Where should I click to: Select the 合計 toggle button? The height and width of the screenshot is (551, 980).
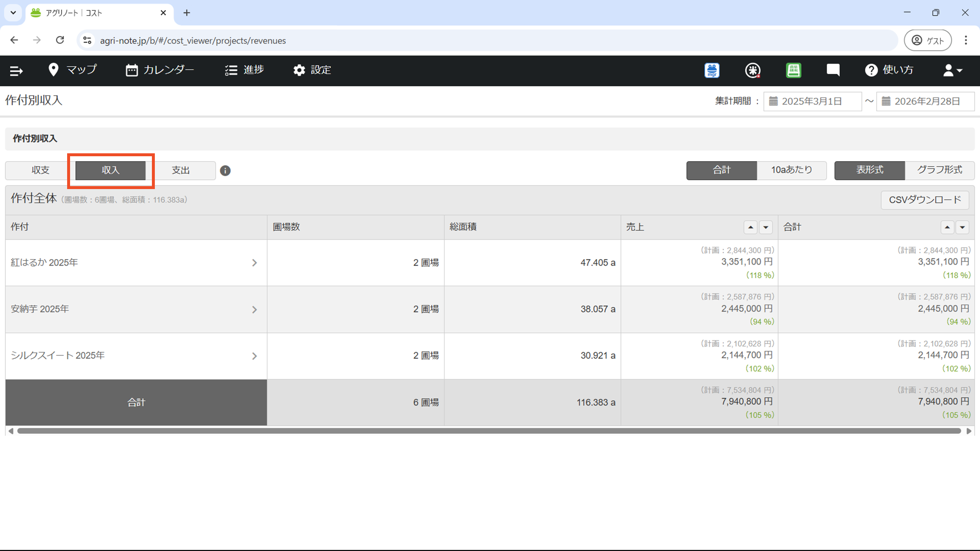(x=721, y=170)
